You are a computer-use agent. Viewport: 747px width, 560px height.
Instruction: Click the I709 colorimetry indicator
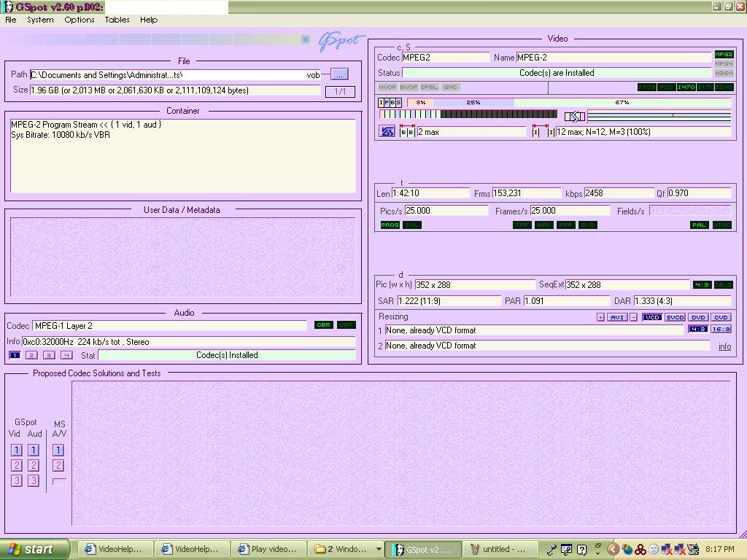click(x=646, y=87)
